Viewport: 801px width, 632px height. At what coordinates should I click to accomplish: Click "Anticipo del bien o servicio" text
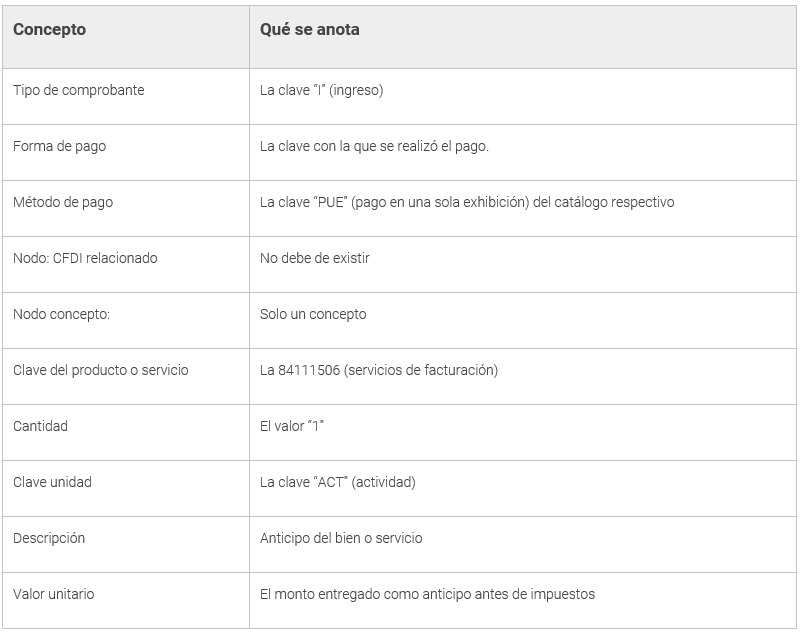pyautogui.click(x=341, y=538)
